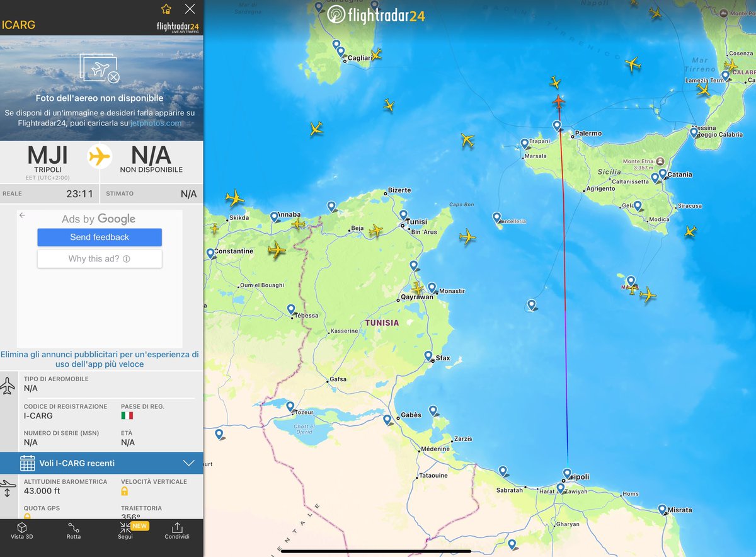Click Tripoli airport pin
Screen dimensions: 756x557
click(567, 474)
